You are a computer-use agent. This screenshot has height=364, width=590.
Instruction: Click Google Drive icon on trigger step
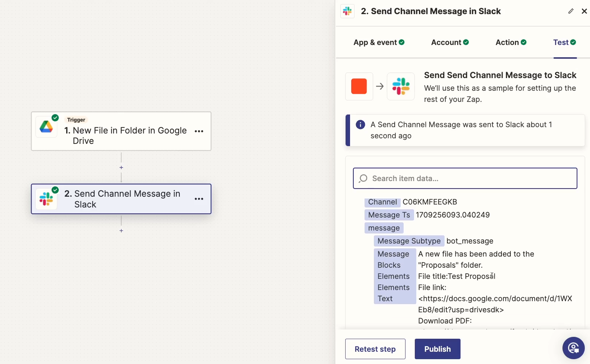47,127
